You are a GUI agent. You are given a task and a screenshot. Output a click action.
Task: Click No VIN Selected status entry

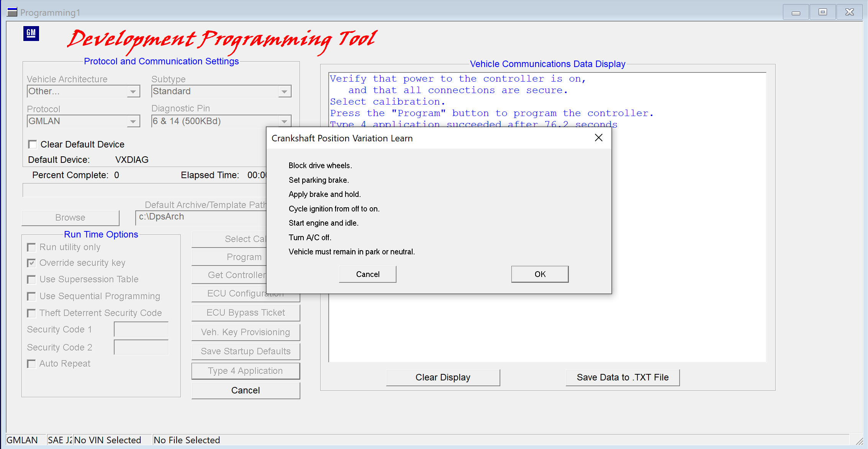[x=108, y=440]
